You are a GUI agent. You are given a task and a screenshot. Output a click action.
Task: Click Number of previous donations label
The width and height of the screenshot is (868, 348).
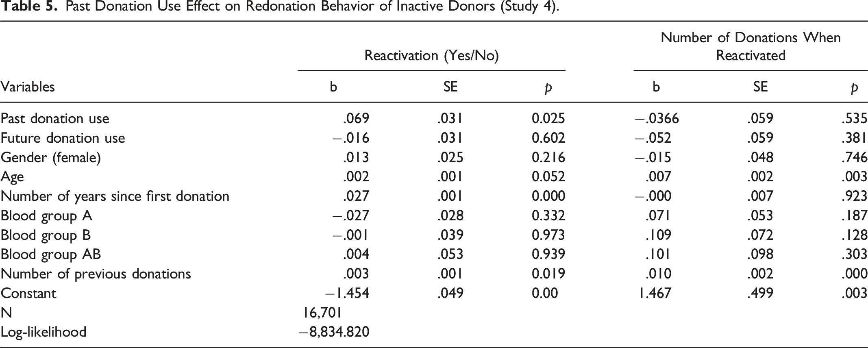(x=96, y=274)
